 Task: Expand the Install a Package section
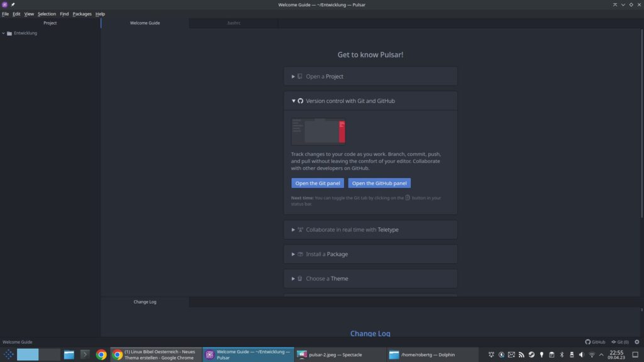pyautogui.click(x=370, y=255)
